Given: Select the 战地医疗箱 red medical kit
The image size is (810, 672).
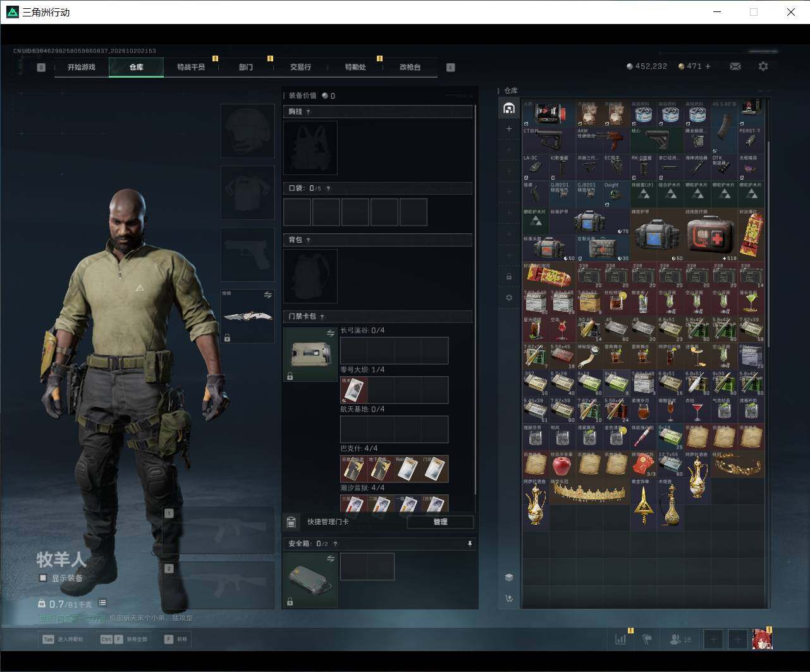Looking at the screenshot, I should click(712, 236).
